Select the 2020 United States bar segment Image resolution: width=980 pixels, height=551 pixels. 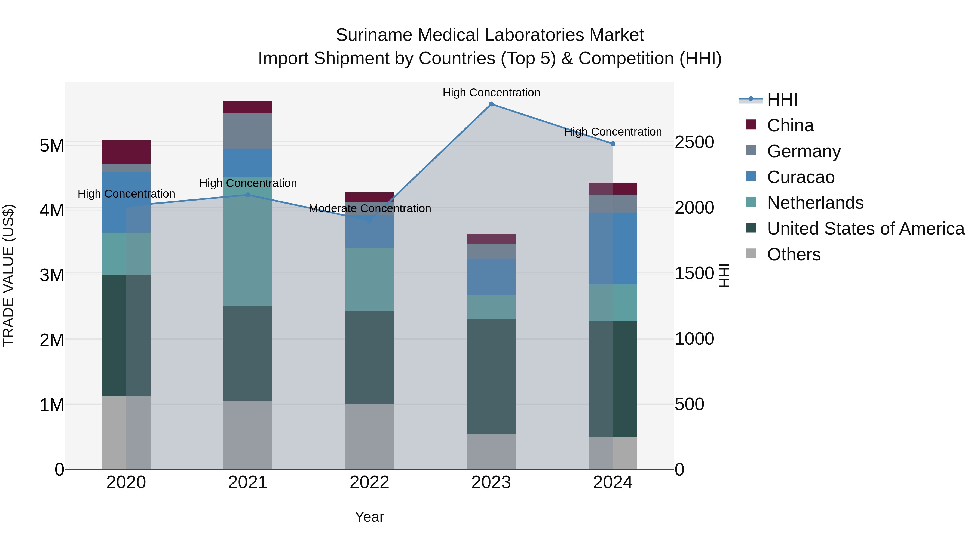click(126, 335)
